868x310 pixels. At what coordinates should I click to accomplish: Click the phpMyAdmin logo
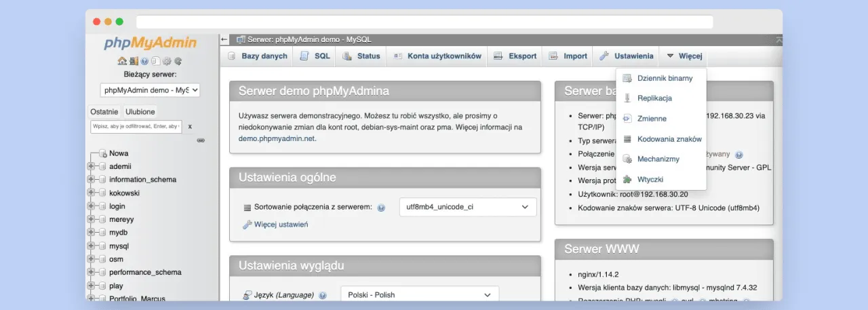tap(151, 43)
